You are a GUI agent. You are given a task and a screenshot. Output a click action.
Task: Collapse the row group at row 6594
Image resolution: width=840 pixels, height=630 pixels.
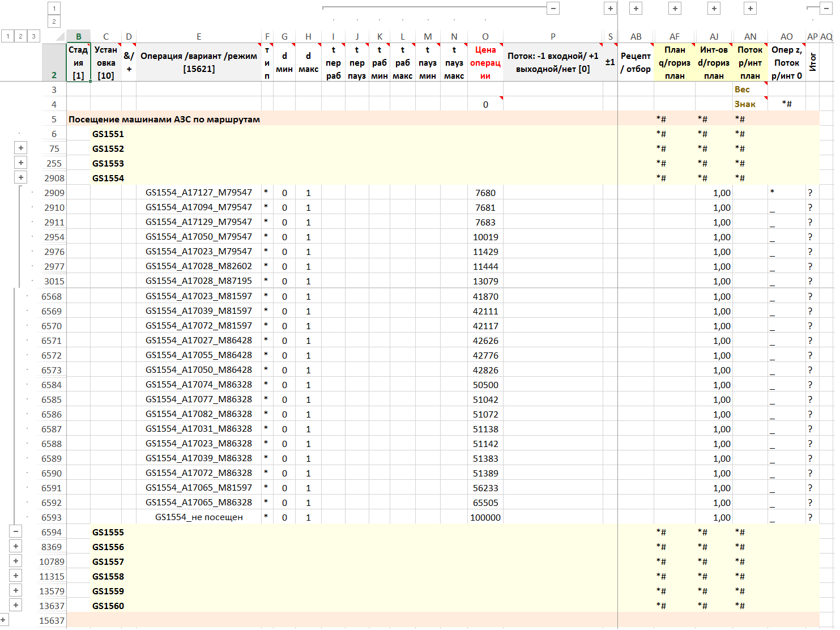[x=16, y=532]
